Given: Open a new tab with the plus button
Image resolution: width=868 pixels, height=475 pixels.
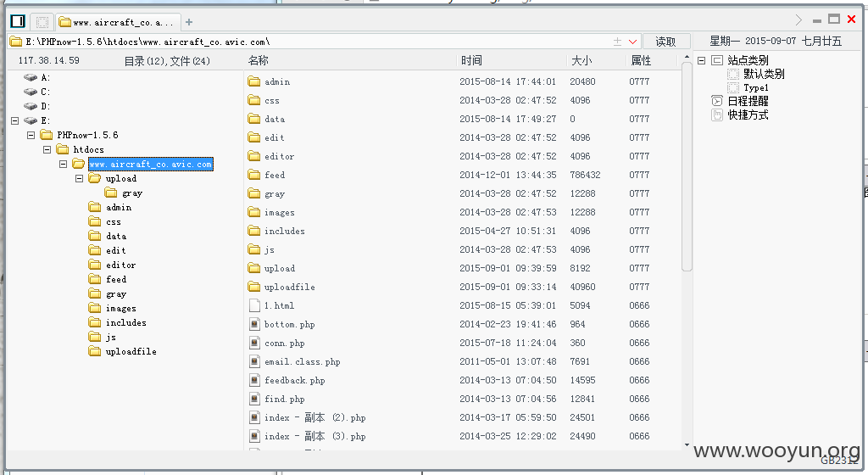Looking at the screenshot, I should point(189,22).
